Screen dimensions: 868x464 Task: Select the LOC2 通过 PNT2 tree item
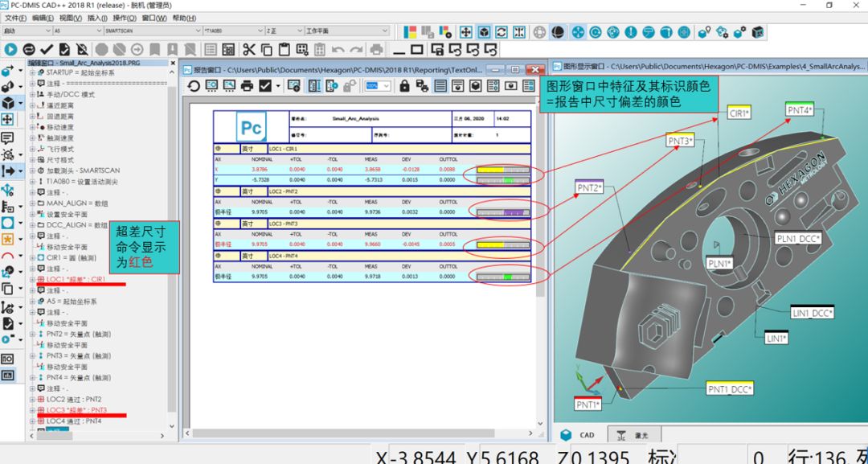pyautogui.click(x=74, y=399)
